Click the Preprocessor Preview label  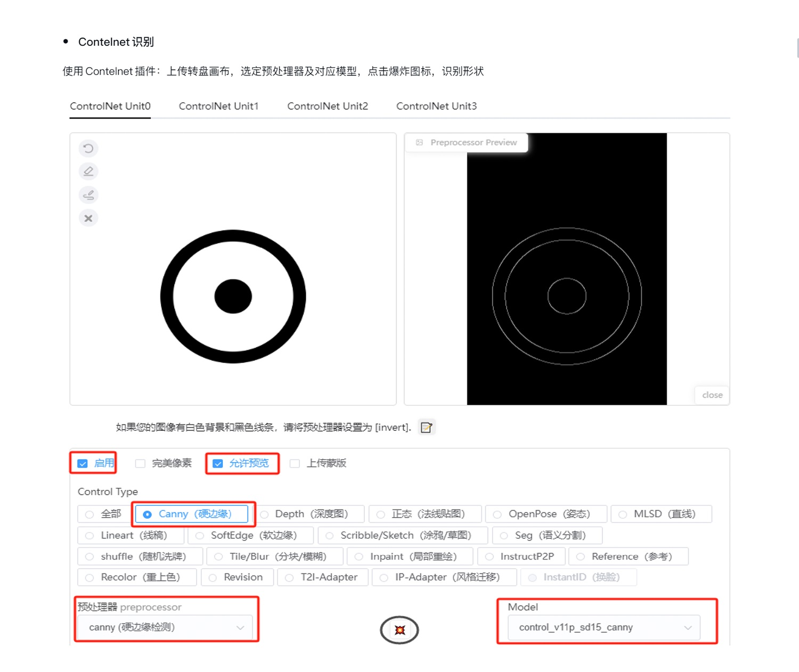click(467, 143)
